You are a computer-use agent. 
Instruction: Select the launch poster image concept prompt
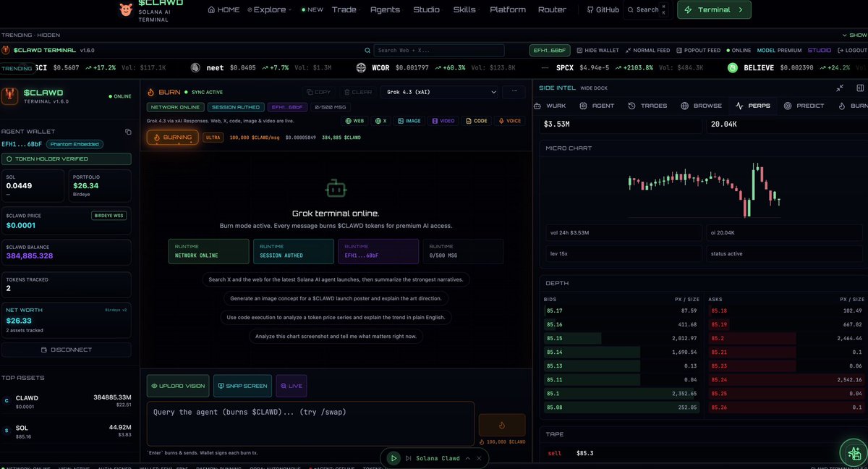tap(336, 297)
